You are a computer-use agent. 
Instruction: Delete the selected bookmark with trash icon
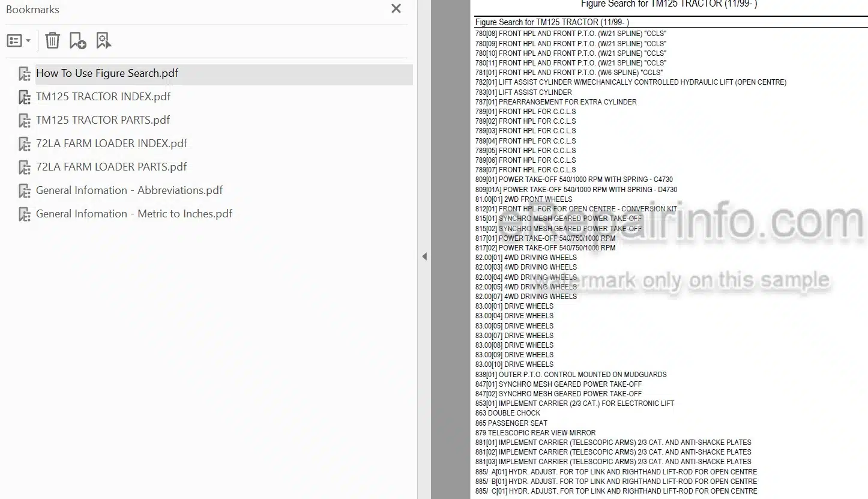(52, 41)
